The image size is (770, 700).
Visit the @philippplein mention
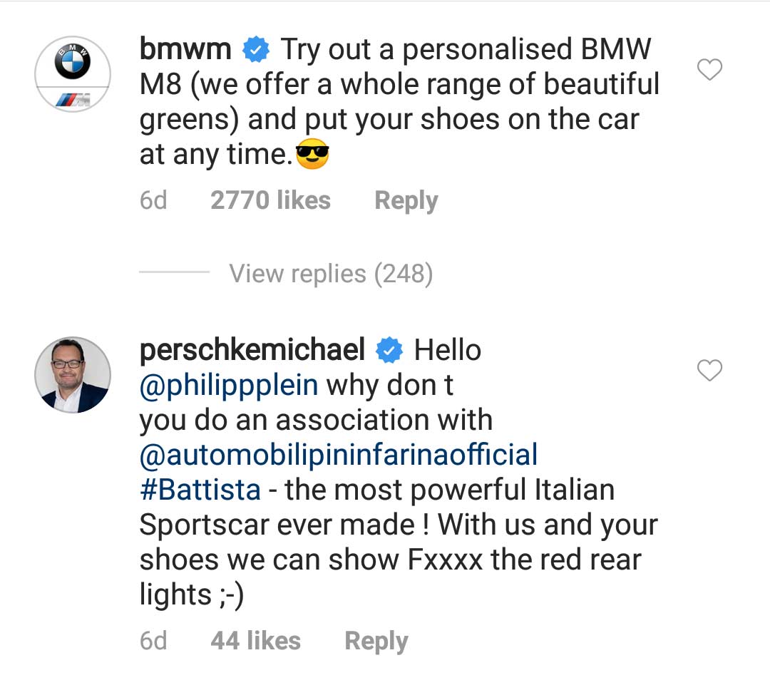click(x=228, y=385)
